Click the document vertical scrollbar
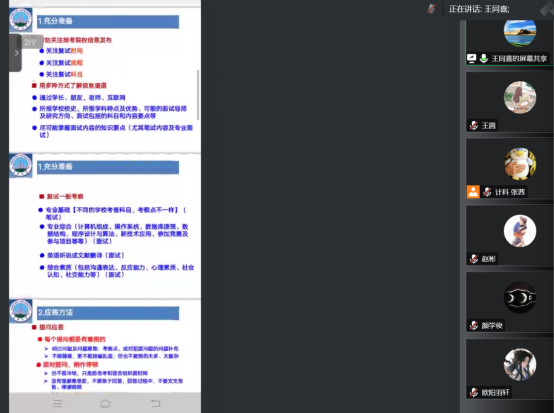The image size is (554, 413). click(x=198, y=95)
